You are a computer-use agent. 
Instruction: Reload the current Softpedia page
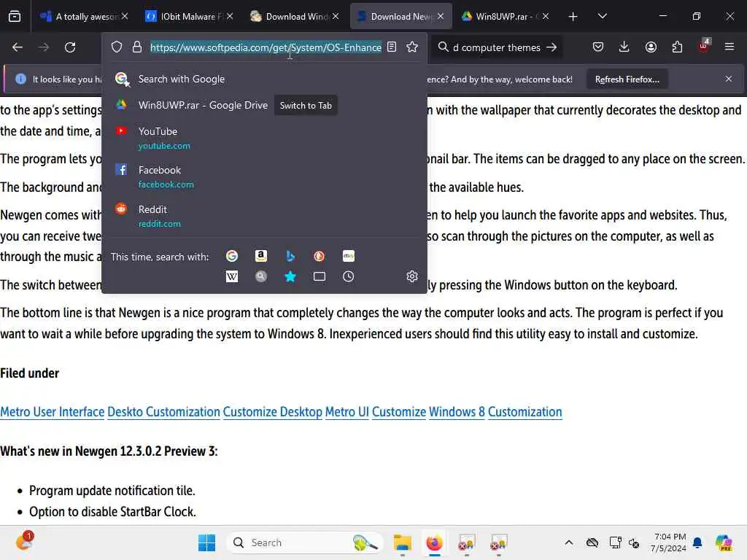[x=70, y=47]
